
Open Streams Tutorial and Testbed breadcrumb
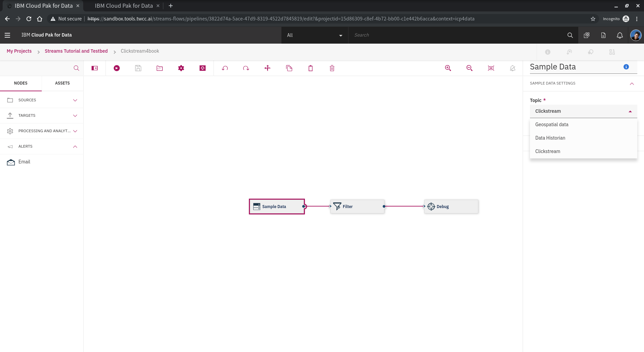click(x=76, y=51)
